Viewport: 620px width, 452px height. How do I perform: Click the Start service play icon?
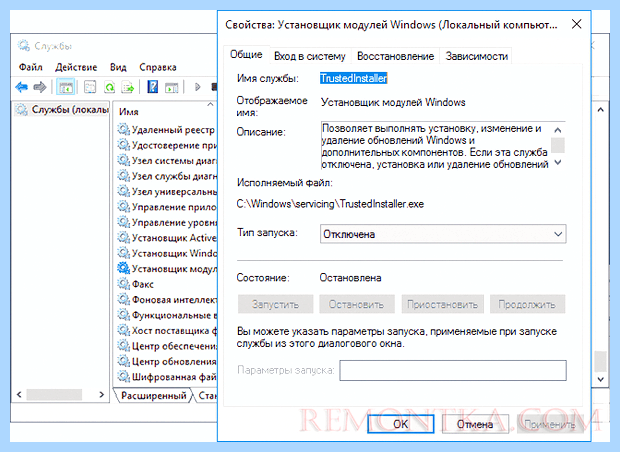tap(198, 87)
